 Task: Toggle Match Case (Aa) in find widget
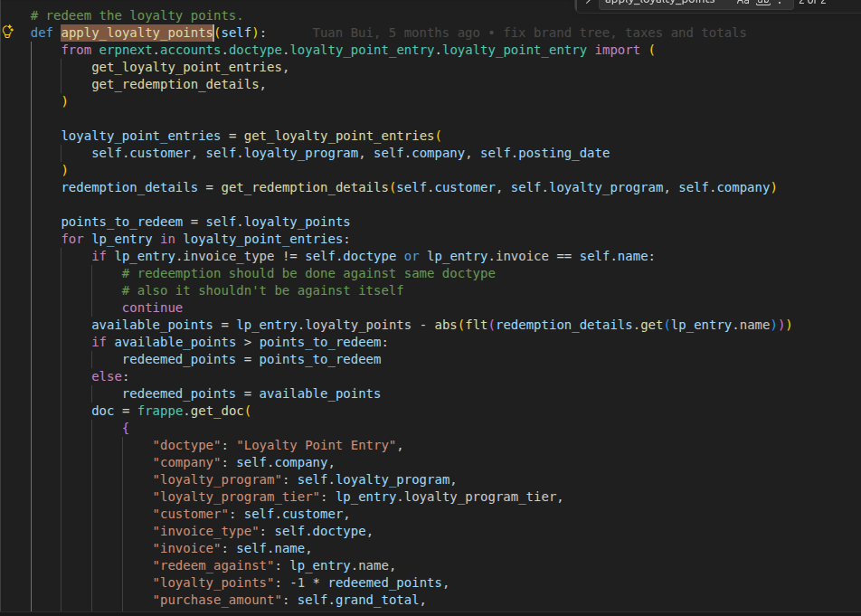(743, 2)
